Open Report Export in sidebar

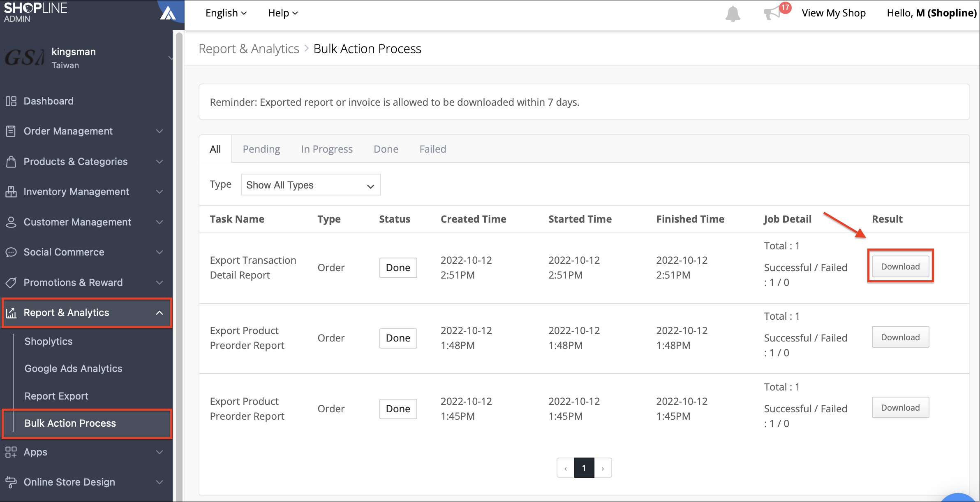[56, 396]
